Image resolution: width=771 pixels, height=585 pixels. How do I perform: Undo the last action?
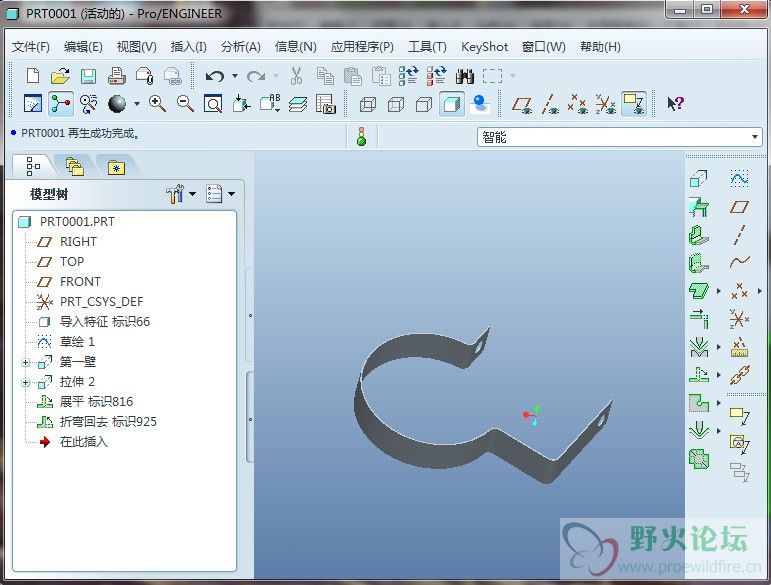214,76
